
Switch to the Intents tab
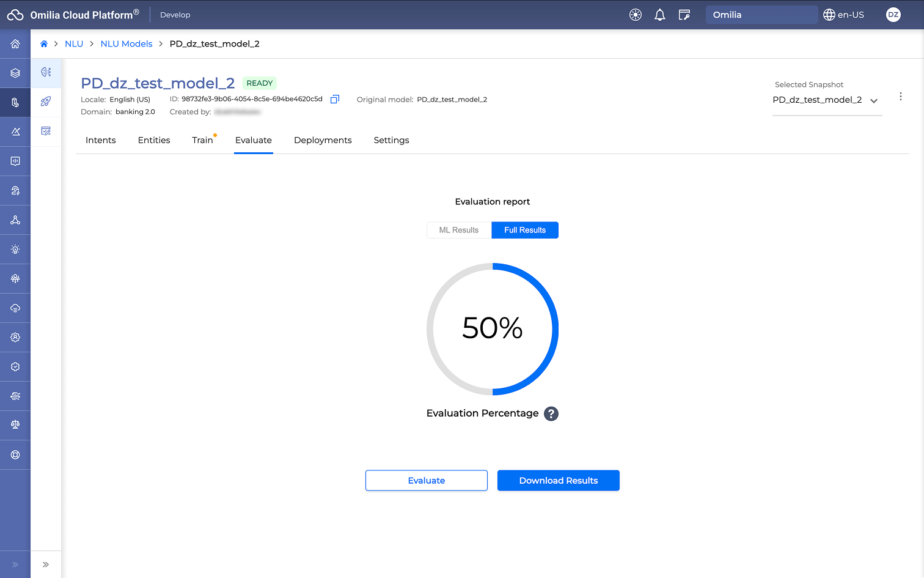coord(101,140)
